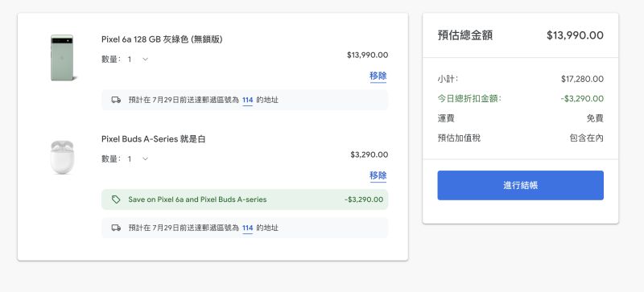Click the 預估加值稅 tax row
644x292 pixels.
520,138
